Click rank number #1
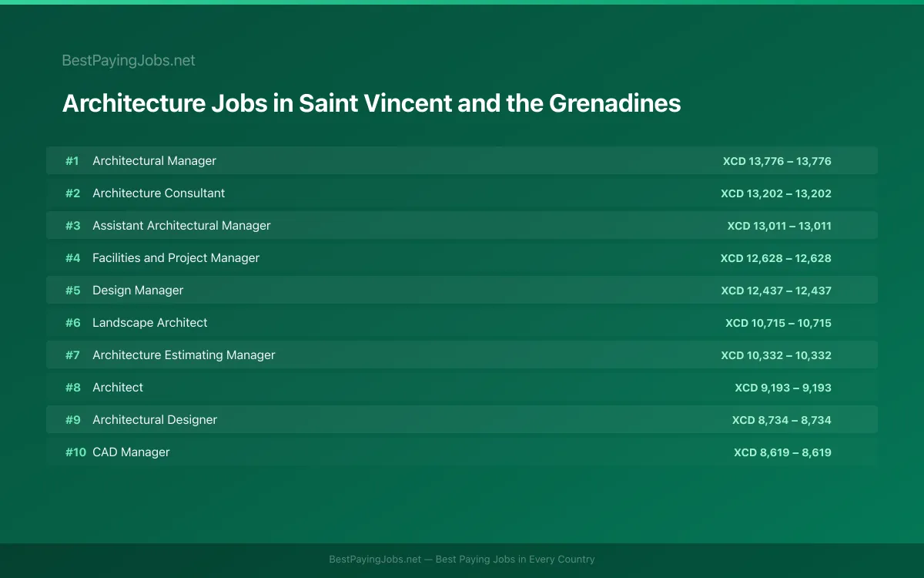 72,161
